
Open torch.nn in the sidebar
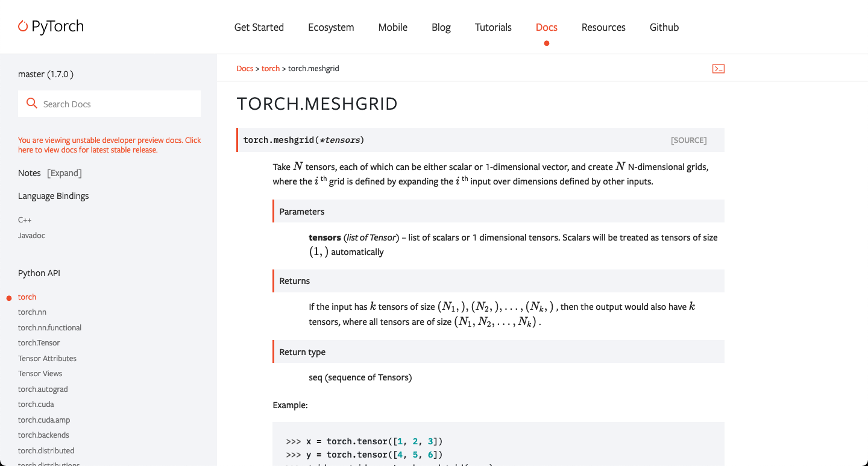(32, 312)
